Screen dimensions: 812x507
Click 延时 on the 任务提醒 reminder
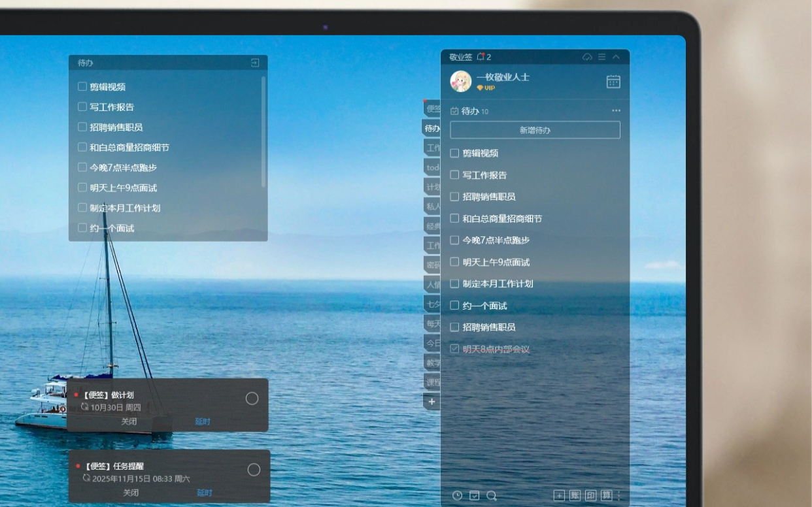pyautogui.click(x=205, y=493)
